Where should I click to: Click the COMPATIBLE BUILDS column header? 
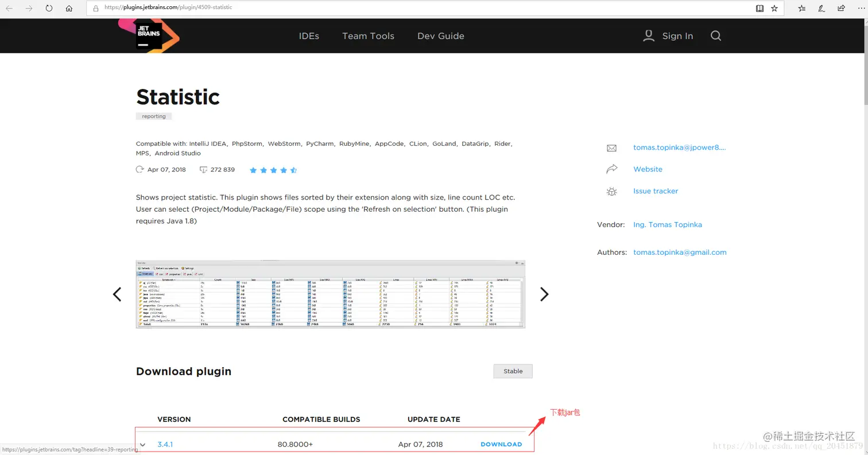point(321,419)
